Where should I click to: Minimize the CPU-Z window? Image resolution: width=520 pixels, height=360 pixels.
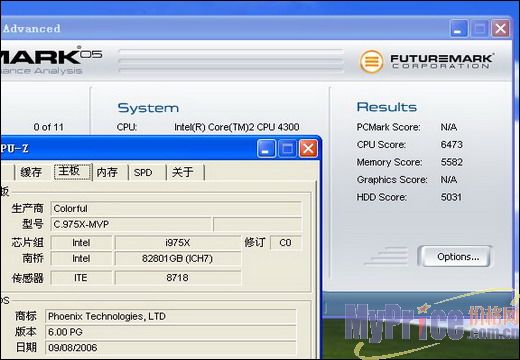(266, 149)
